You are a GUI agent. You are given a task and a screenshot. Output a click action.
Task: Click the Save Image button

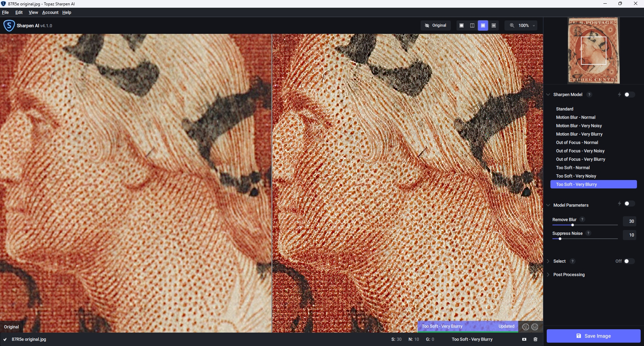click(x=593, y=336)
